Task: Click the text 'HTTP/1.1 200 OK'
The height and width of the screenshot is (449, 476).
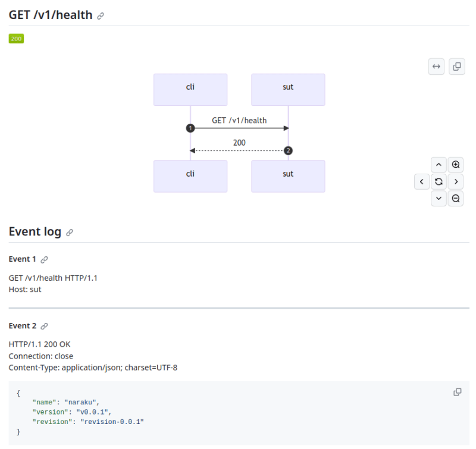Action: (39, 344)
